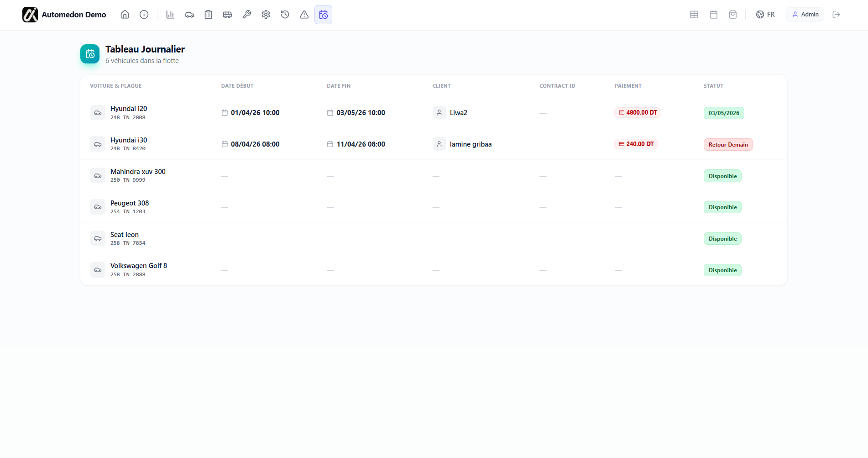Open the maintenance wrench section
868x458 pixels.
click(x=246, y=14)
